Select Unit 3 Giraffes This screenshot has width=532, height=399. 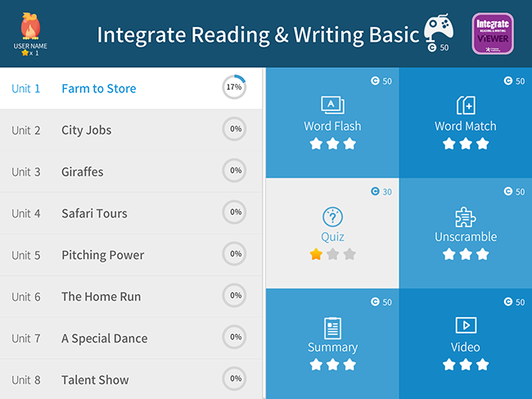[131, 172]
